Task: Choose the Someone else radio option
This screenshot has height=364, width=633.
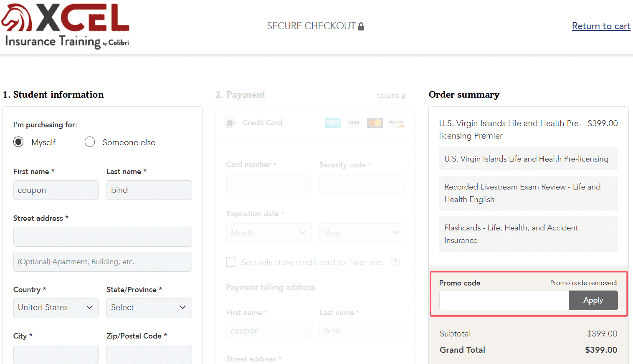Action: (90, 142)
